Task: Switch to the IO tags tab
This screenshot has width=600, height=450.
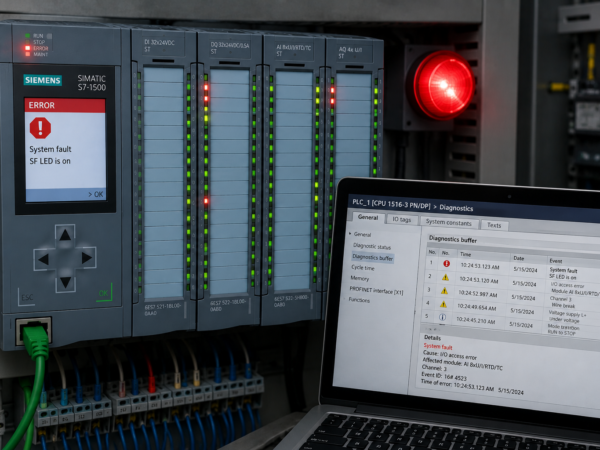Action: pyautogui.click(x=401, y=219)
